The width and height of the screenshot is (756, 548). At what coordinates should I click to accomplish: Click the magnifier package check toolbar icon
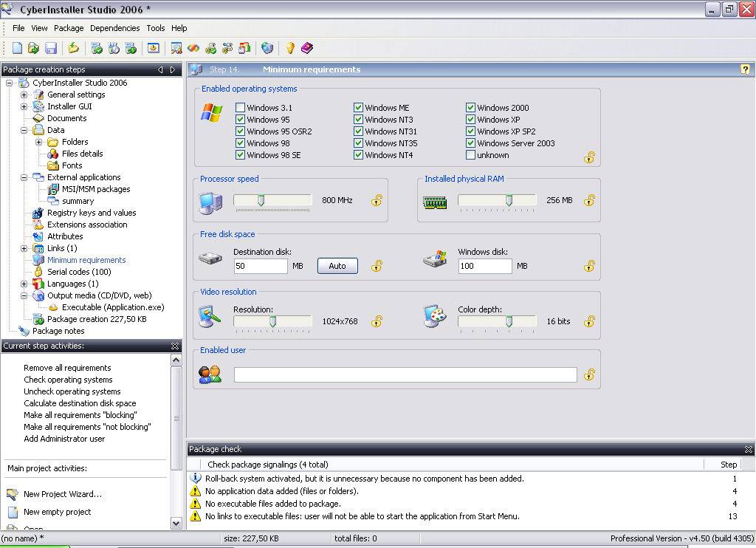coord(176,48)
